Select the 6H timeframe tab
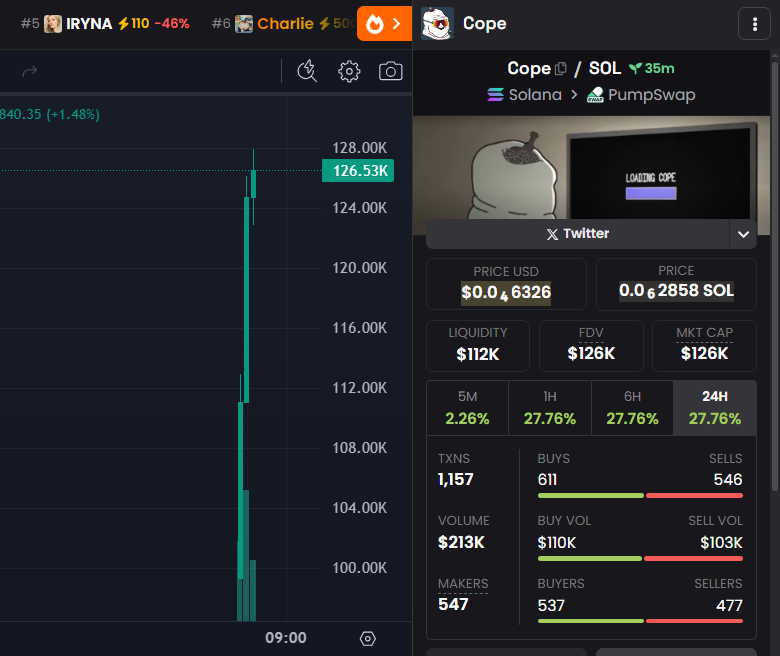The image size is (780, 656). click(632, 408)
